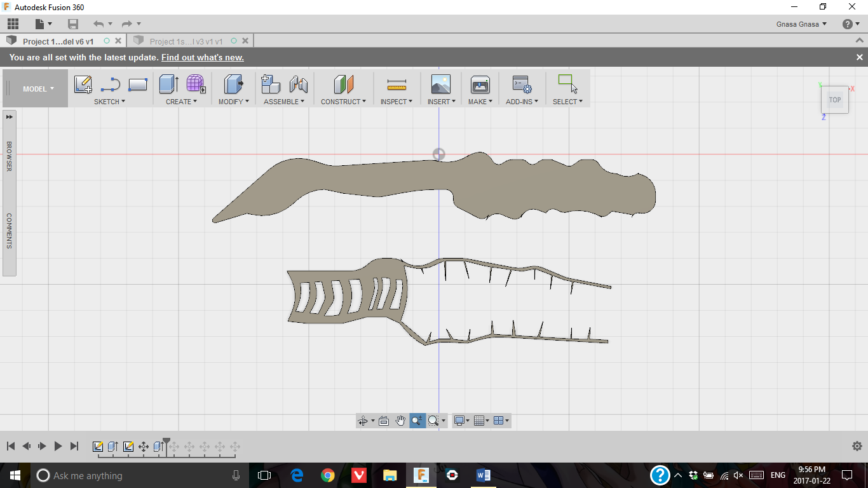Close the Project 1...del v6 v1 tab

(x=118, y=41)
